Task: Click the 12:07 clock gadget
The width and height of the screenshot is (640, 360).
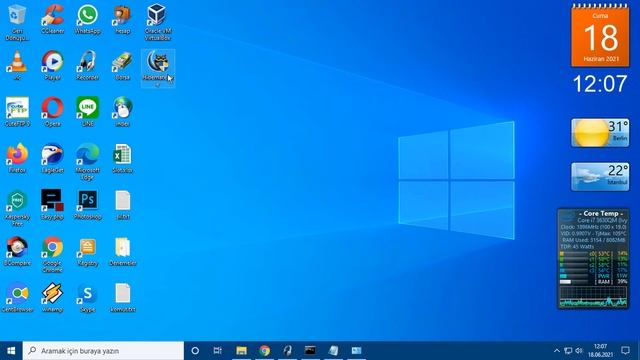Action: (x=600, y=84)
